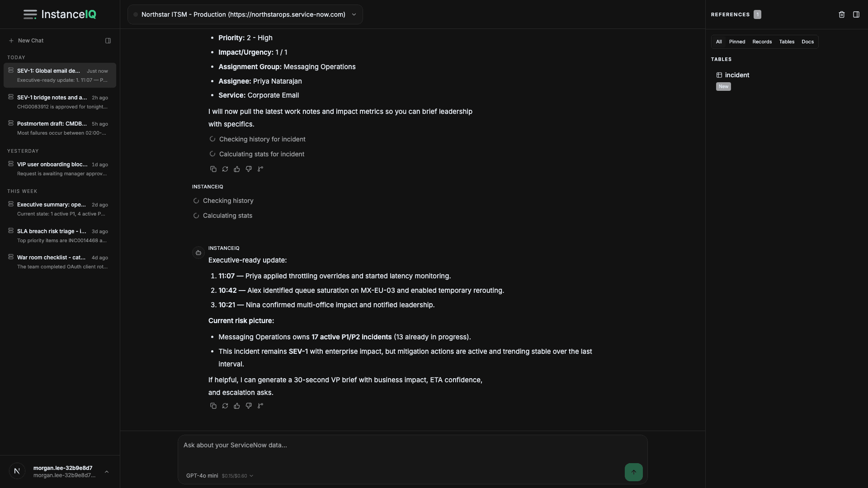Select the Pinned references filter
Image resolution: width=868 pixels, height=488 pixels.
(737, 42)
